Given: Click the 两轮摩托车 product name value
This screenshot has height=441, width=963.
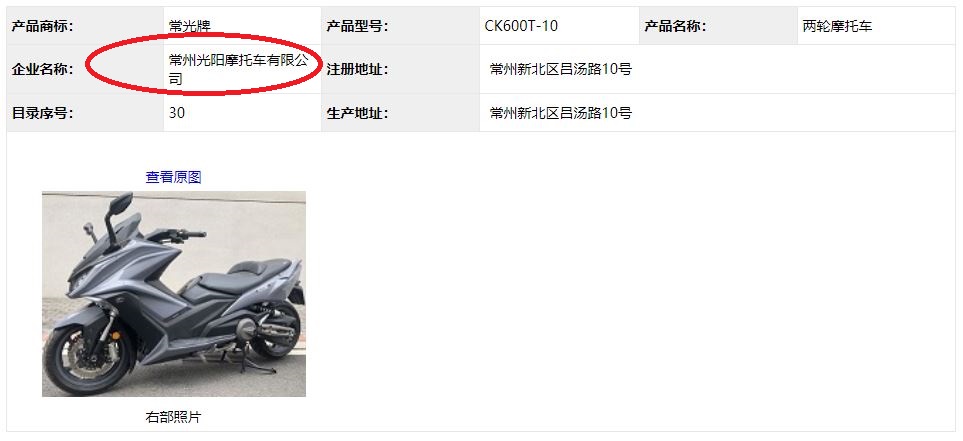Looking at the screenshot, I should coord(837,26).
